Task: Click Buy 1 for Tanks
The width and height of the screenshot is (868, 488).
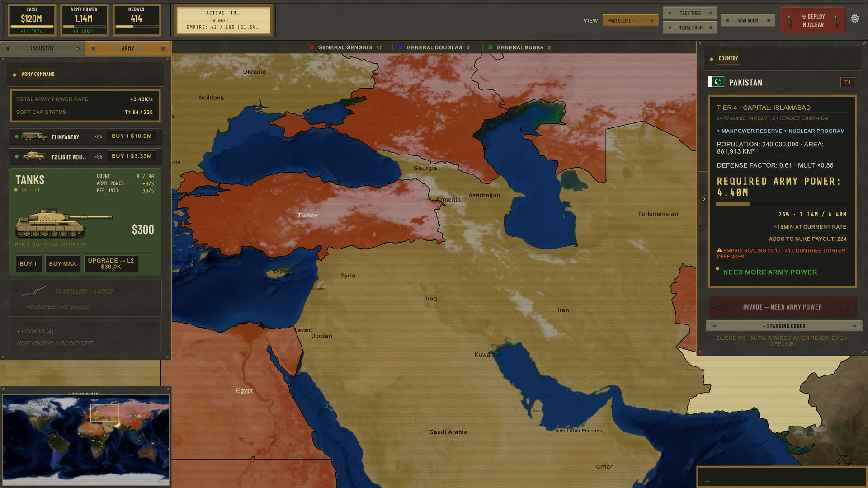Action: [28, 263]
